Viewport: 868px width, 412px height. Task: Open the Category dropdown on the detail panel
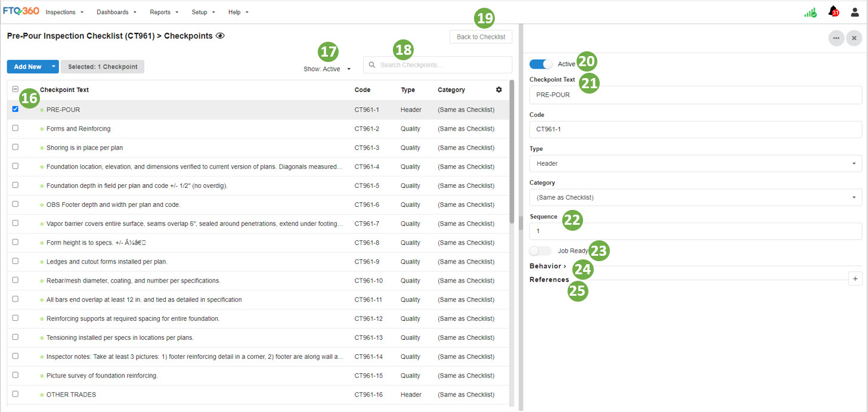click(x=695, y=197)
